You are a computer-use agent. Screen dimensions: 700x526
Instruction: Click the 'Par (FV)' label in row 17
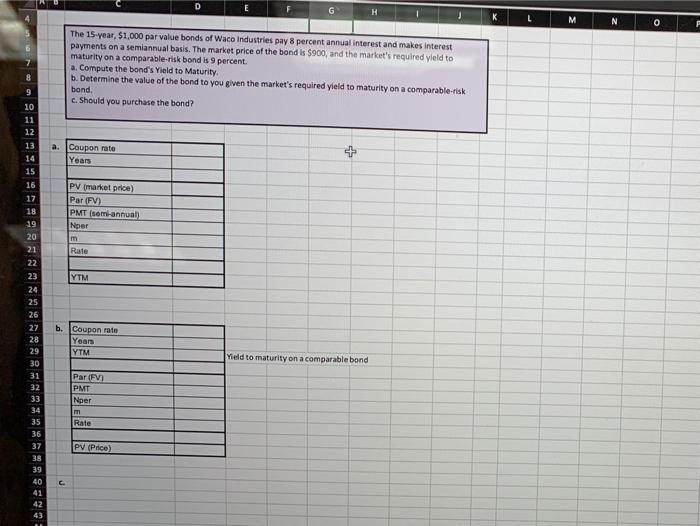click(x=85, y=200)
